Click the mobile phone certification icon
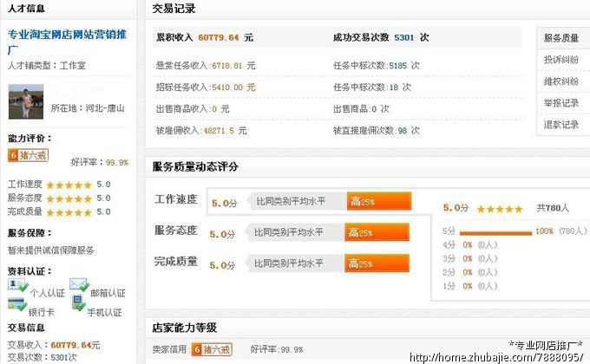The height and width of the screenshot is (364, 590). click(x=79, y=302)
